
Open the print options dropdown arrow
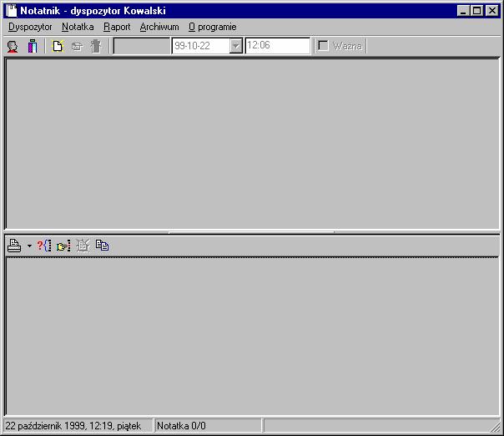29,246
